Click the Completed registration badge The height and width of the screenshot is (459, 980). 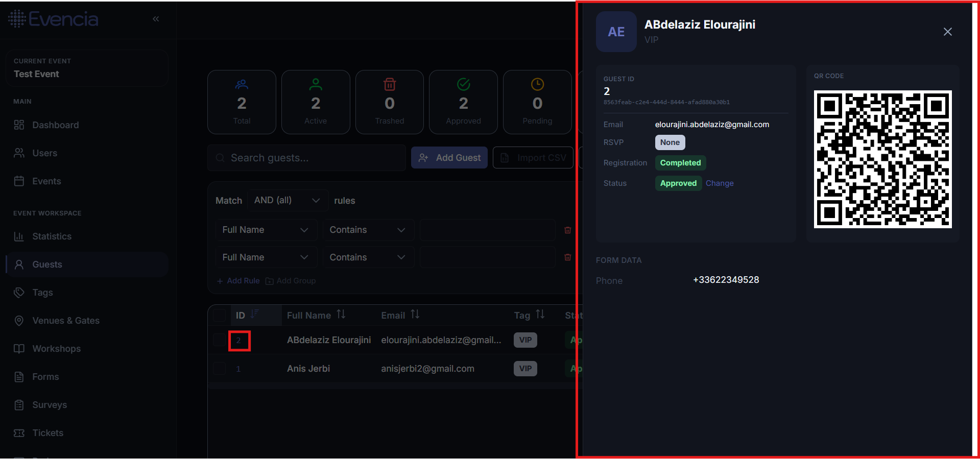tap(680, 163)
